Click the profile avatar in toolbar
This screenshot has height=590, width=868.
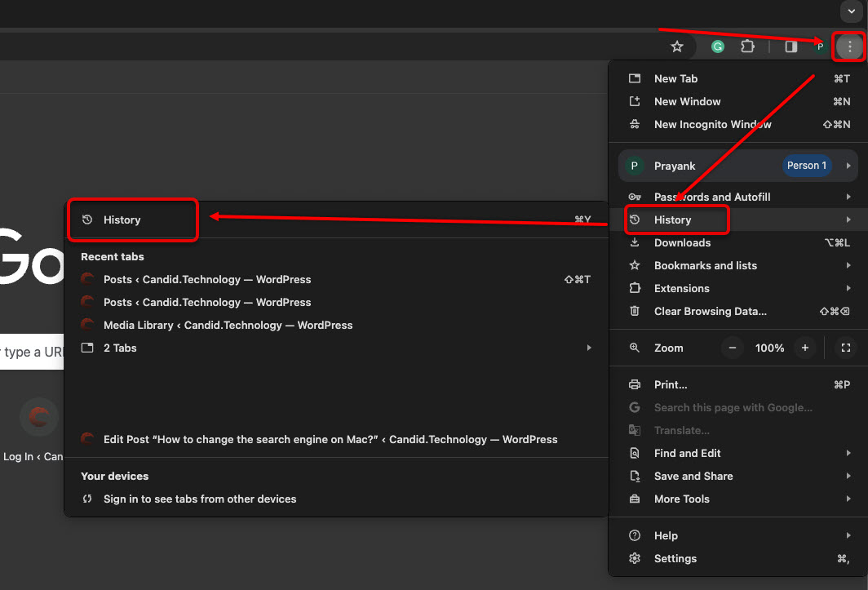pos(820,47)
